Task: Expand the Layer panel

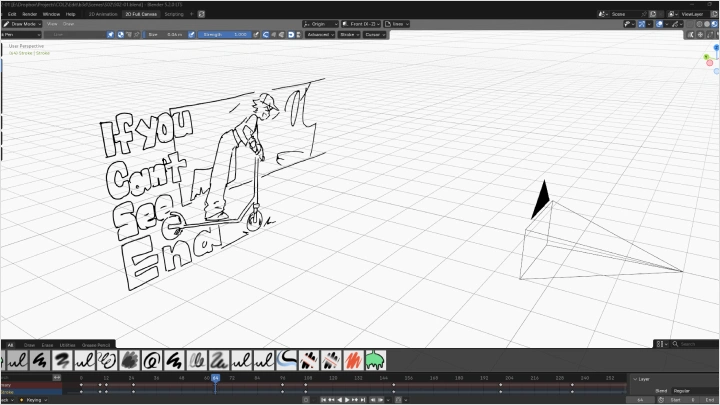Action: click(641, 379)
